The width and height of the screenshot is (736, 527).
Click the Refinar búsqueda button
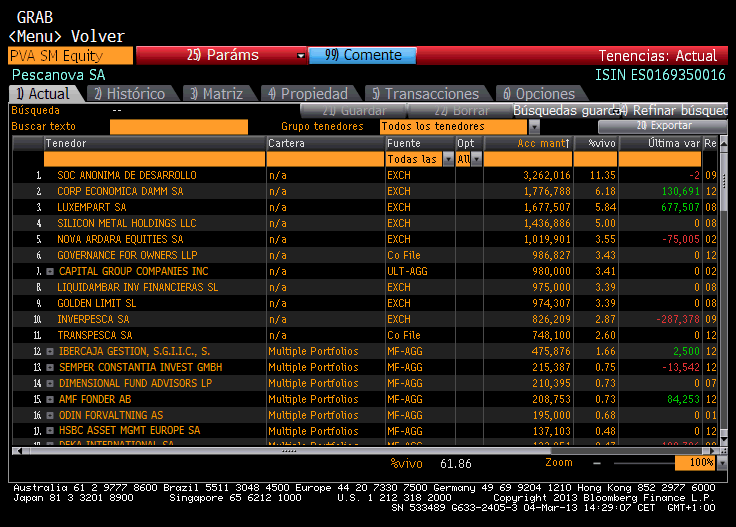pyautogui.click(x=675, y=111)
